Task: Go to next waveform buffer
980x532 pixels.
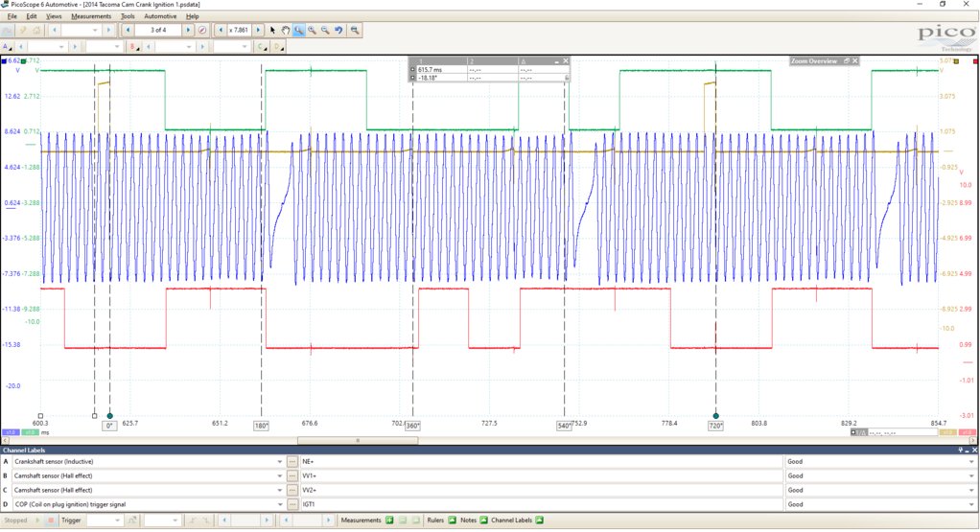Action: click(x=188, y=30)
